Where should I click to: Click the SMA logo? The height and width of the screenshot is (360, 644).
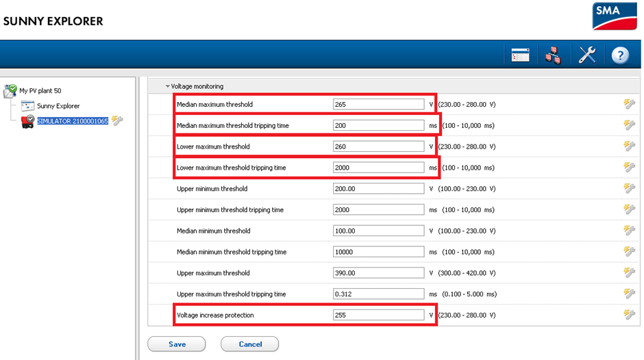point(615,16)
